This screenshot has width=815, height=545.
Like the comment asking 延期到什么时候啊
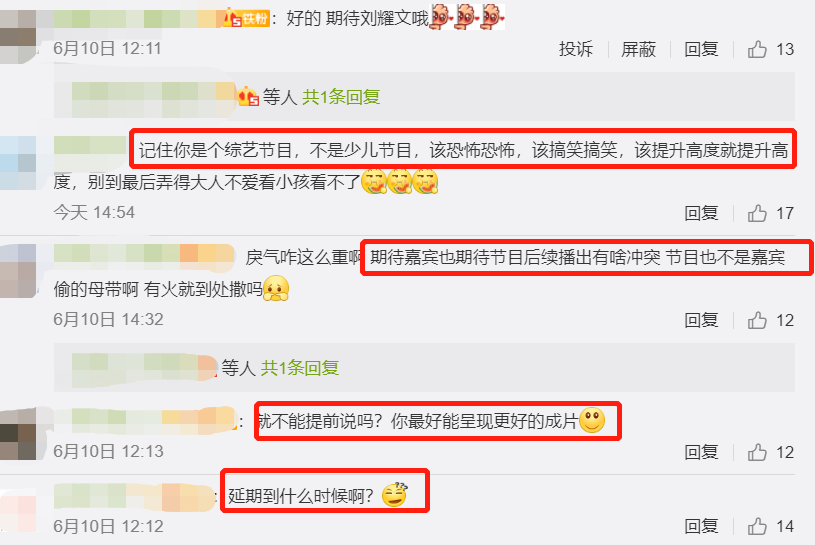[757, 526]
